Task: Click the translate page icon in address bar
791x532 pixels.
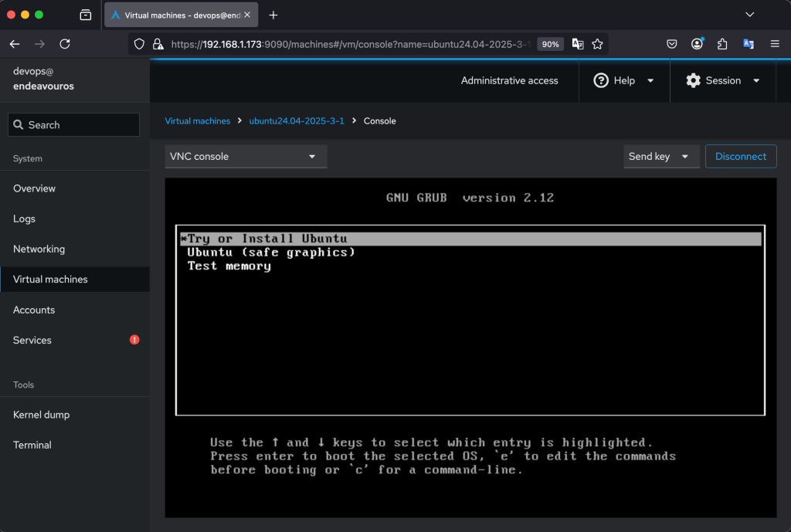Action: pyautogui.click(x=578, y=44)
